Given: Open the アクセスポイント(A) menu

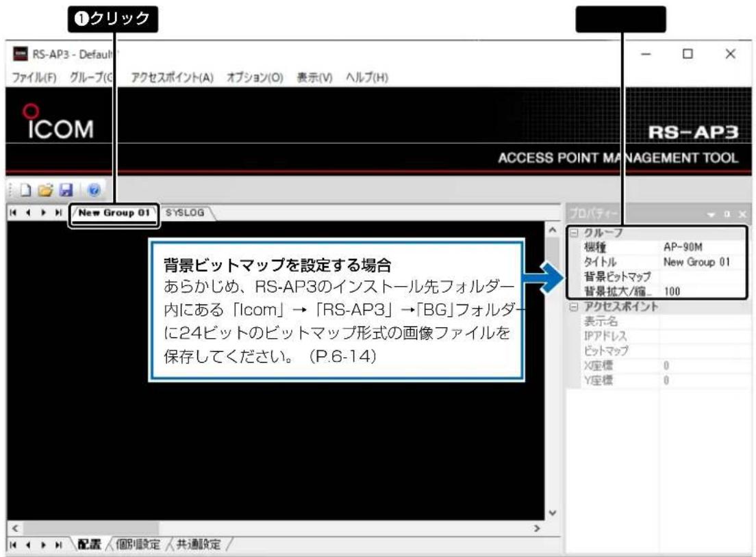Looking at the screenshot, I should (x=172, y=77).
